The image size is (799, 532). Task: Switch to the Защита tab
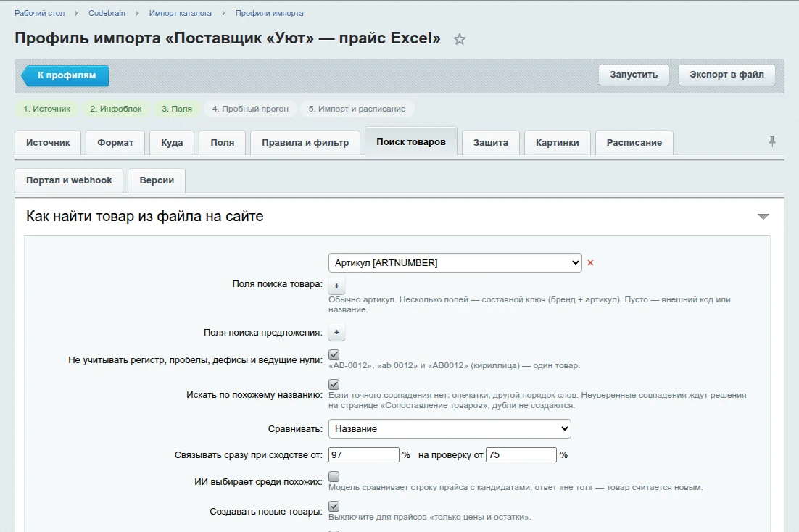click(x=491, y=143)
